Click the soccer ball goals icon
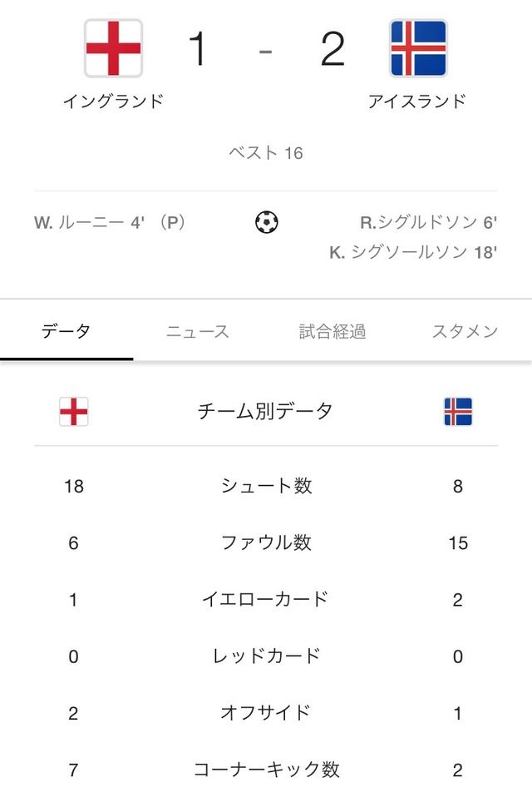 pyautogui.click(x=266, y=222)
